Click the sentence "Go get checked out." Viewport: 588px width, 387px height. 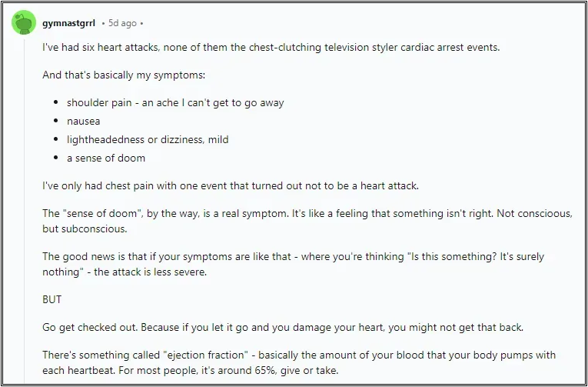[91, 327]
